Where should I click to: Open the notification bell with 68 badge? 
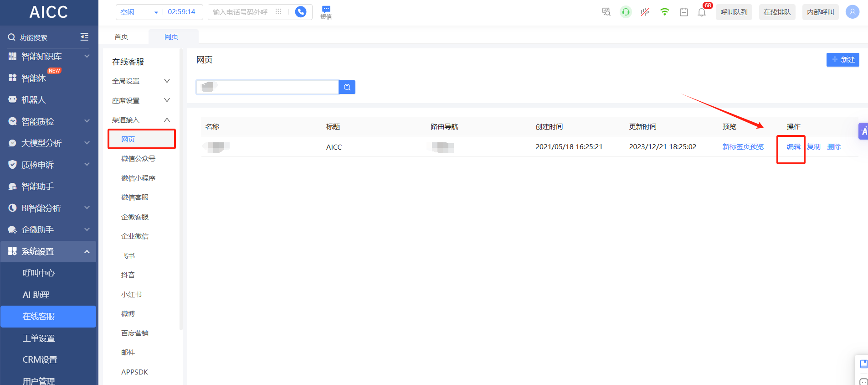click(x=702, y=12)
